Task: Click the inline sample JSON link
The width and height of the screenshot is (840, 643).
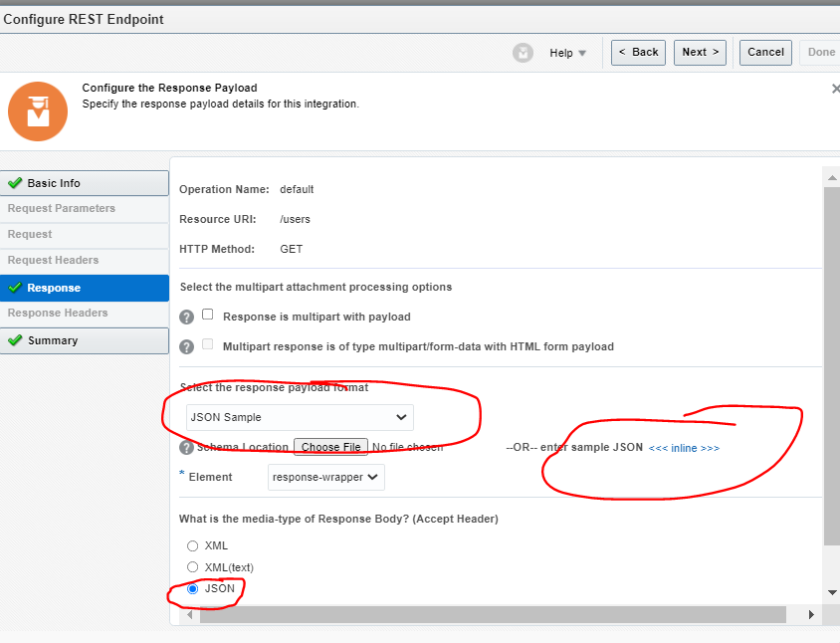Action: (684, 448)
